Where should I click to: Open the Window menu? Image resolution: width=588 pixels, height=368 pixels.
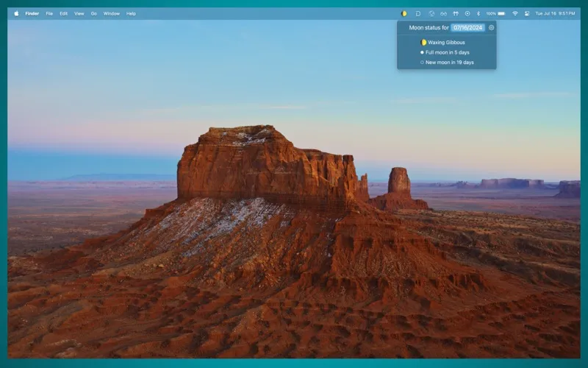click(x=112, y=13)
